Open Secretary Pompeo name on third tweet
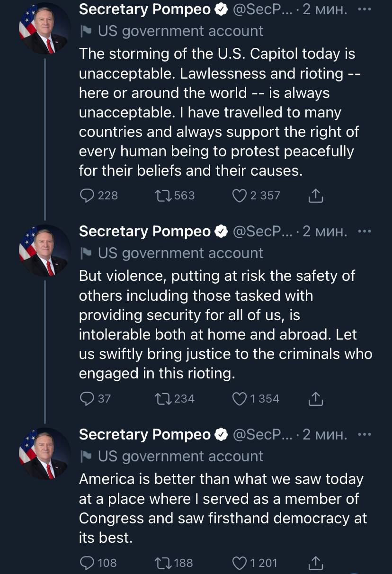Image resolution: width=392 pixels, height=574 pixels. coord(145,434)
